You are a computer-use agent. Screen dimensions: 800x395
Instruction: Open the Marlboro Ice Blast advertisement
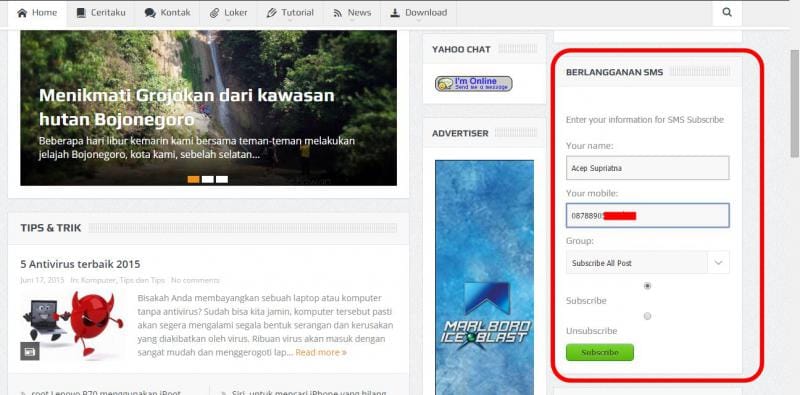[484, 277]
